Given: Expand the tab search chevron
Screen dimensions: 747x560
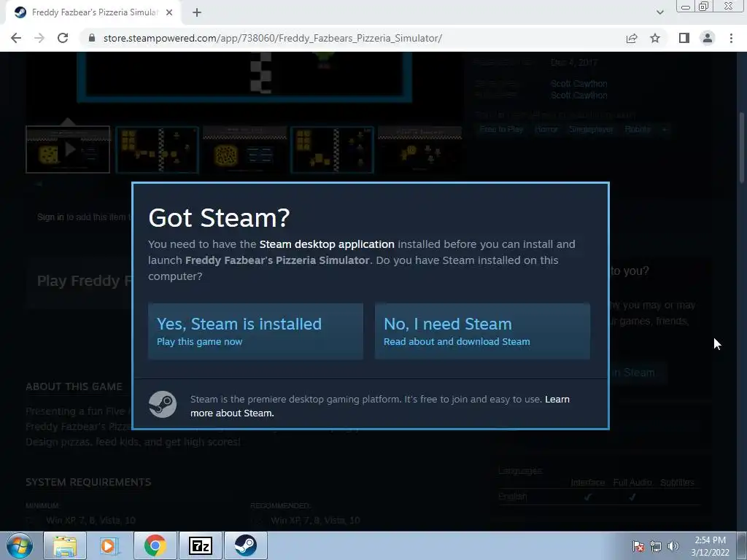Looking at the screenshot, I should (x=659, y=12).
